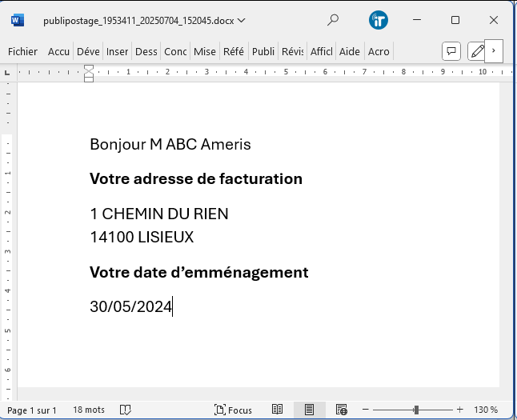Click the tab selector at ruler corner
Image resolution: width=517 pixels, height=420 pixels.
coord(8,72)
